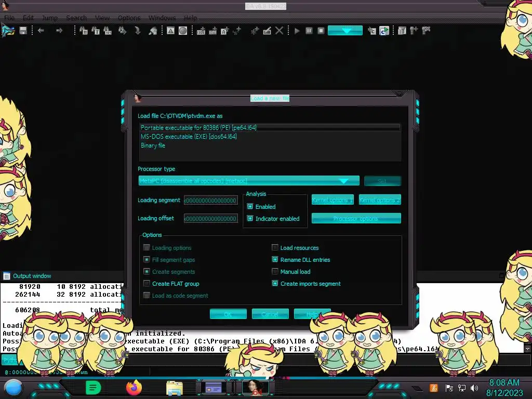Image resolution: width=532 pixels, height=399 pixels.
Task: Select MS-DOS executable (EXE) [dos64.l64] loader
Action: (270, 137)
